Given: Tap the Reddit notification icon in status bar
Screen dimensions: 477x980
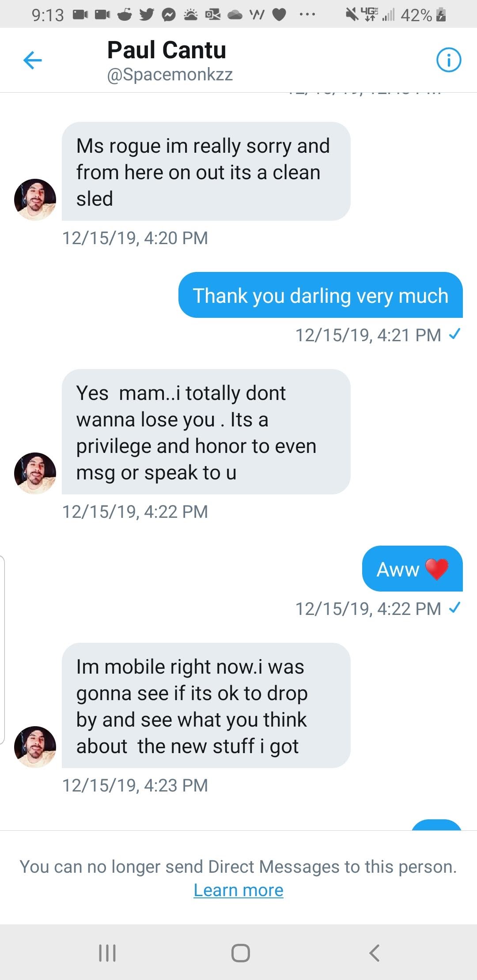Looking at the screenshot, I should 125,15.
